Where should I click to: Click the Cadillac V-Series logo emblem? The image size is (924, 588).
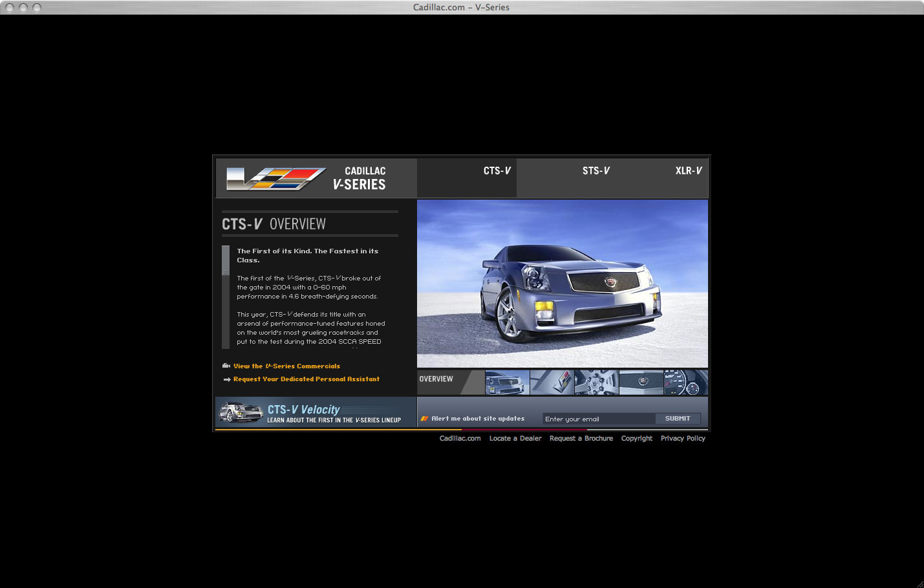[x=276, y=178]
